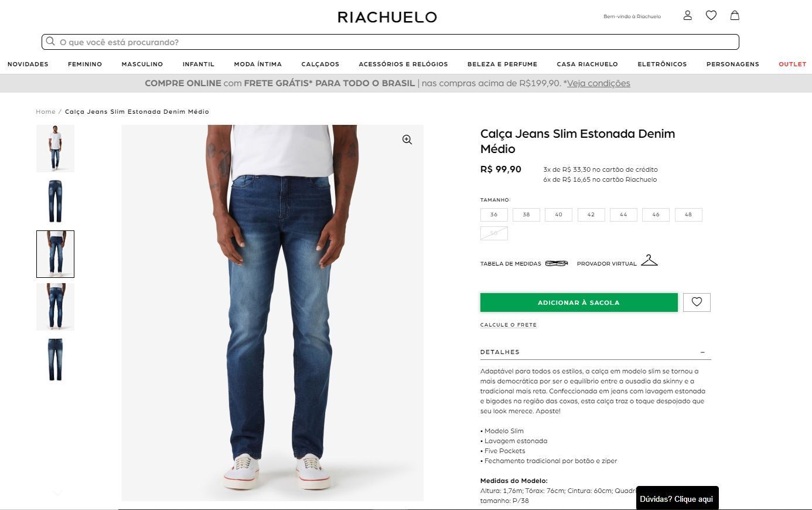812x510 pixels.
Task: Show more thumbnails with down chevron
Action: tap(57, 494)
